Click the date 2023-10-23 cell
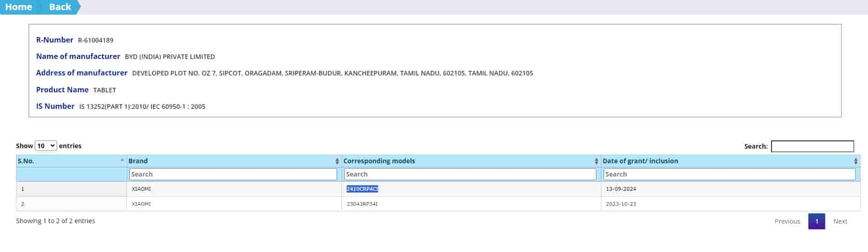Image resolution: width=868 pixels, height=252 pixels. tap(621, 204)
